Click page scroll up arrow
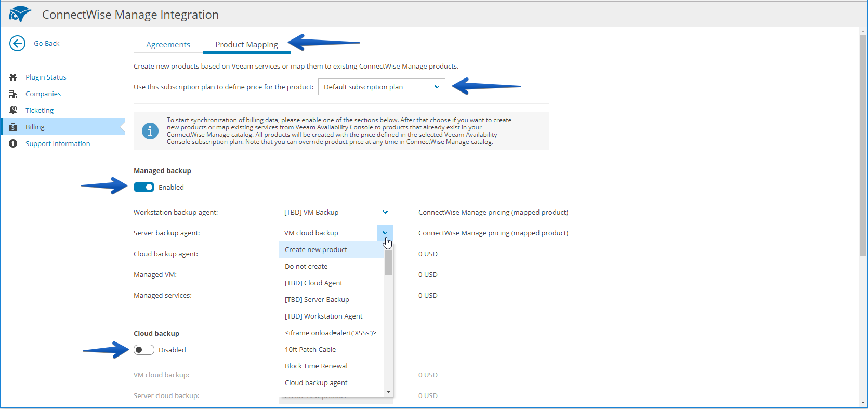The width and height of the screenshot is (868, 409). [x=863, y=31]
